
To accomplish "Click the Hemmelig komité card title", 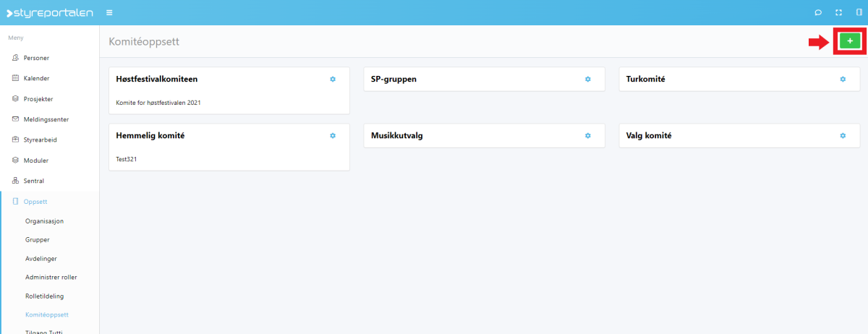I will click(x=150, y=135).
